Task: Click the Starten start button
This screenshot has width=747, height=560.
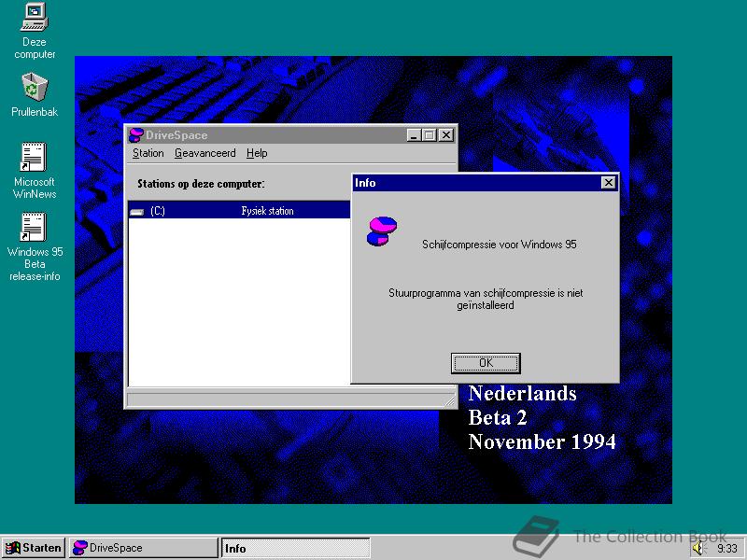Action: [x=34, y=548]
